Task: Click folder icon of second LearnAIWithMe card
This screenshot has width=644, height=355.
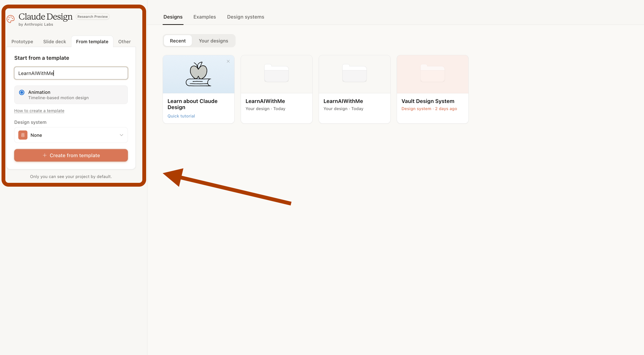Action: pos(354,73)
